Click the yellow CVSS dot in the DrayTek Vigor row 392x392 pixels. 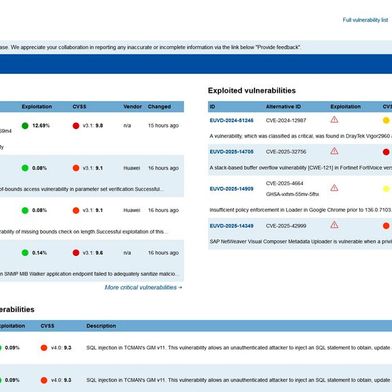coord(386,120)
